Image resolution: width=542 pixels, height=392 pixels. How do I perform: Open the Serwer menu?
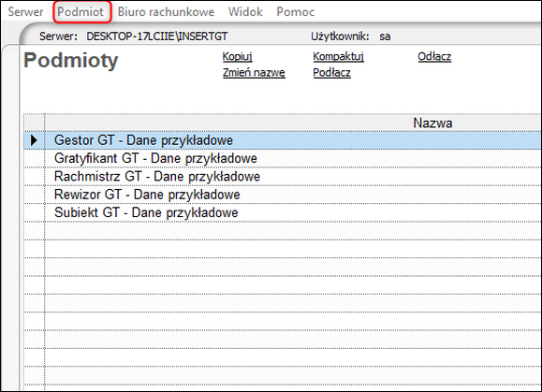pos(25,12)
